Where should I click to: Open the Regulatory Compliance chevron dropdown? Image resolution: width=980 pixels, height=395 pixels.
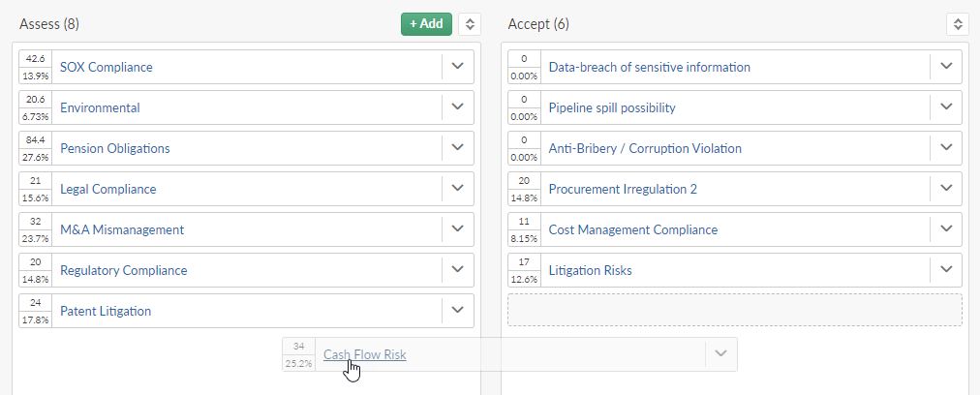click(457, 269)
